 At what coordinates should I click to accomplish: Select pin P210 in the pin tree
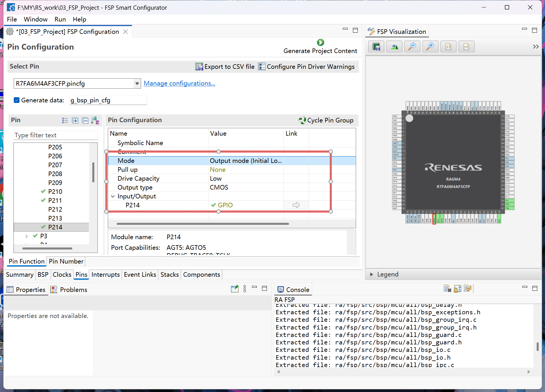[x=55, y=192]
